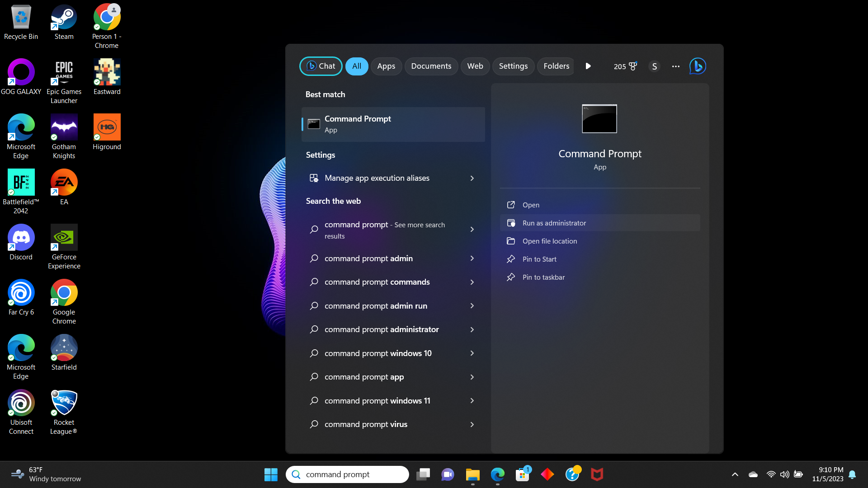Image resolution: width=868 pixels, height=488 pixels.
Task: Expand command prompt admin run result
Action: 472,305
